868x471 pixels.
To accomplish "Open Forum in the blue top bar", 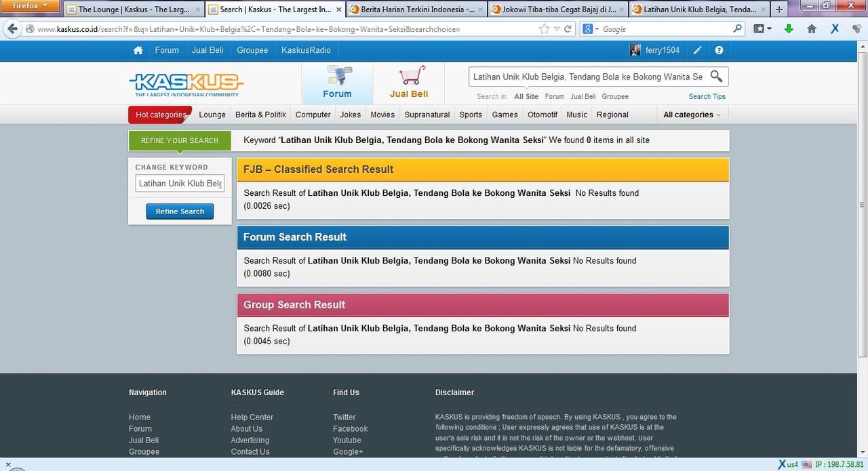I will [x=167, y=50].
